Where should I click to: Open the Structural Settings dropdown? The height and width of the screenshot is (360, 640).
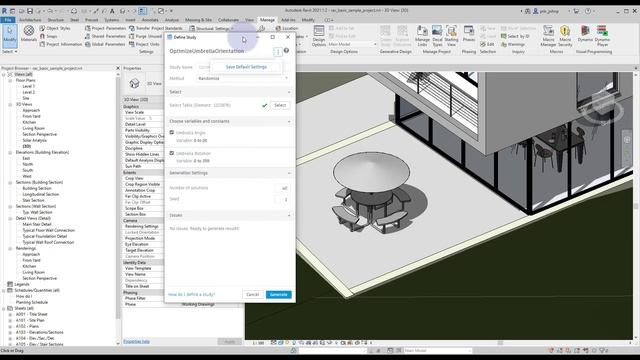[211, 28]
